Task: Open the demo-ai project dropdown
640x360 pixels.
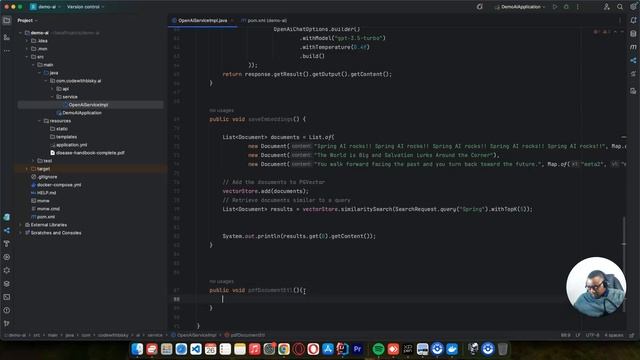Action: [x=45, y=7]
